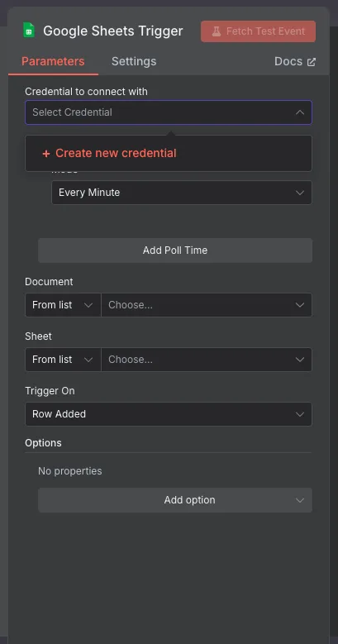Click Add Poll Time button
This screenshot has height=644, width=338.
[175, 250]
